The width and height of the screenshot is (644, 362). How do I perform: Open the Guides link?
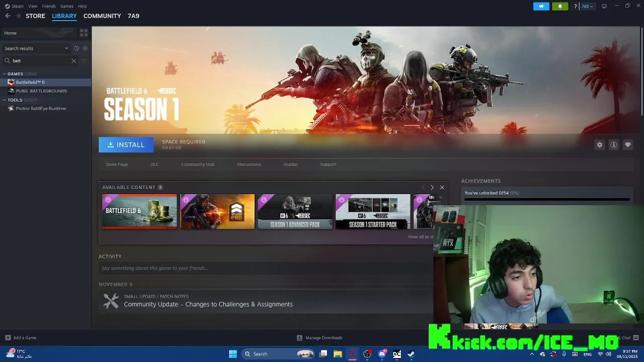(x=290, y=164)
